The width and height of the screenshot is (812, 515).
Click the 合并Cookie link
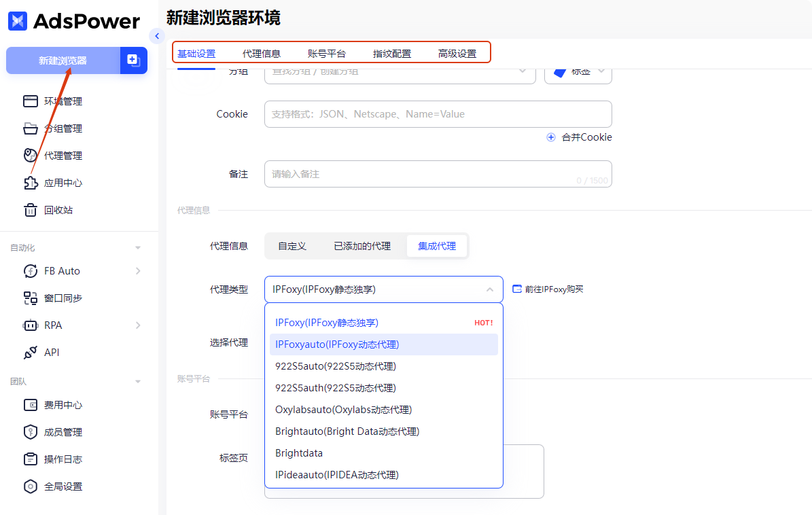click(586, 137)
